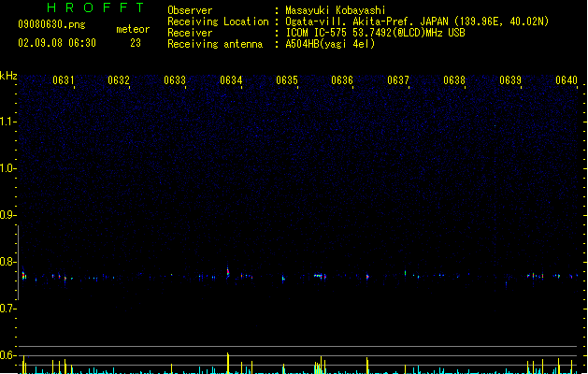Click the 0633 time marker

175,80
